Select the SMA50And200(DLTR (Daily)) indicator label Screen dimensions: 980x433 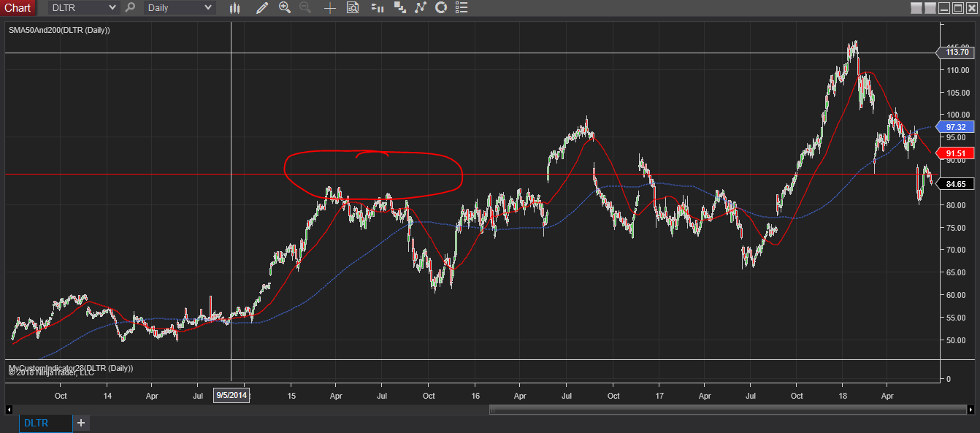[60, 29]
